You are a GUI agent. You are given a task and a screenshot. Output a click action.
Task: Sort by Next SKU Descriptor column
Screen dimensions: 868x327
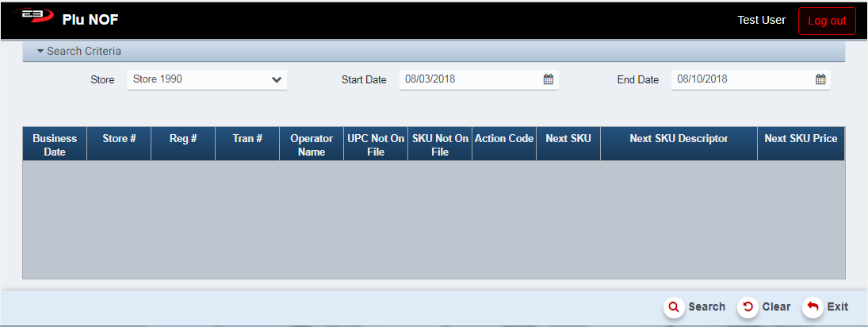pyautogui.click(x=679, y=139)
